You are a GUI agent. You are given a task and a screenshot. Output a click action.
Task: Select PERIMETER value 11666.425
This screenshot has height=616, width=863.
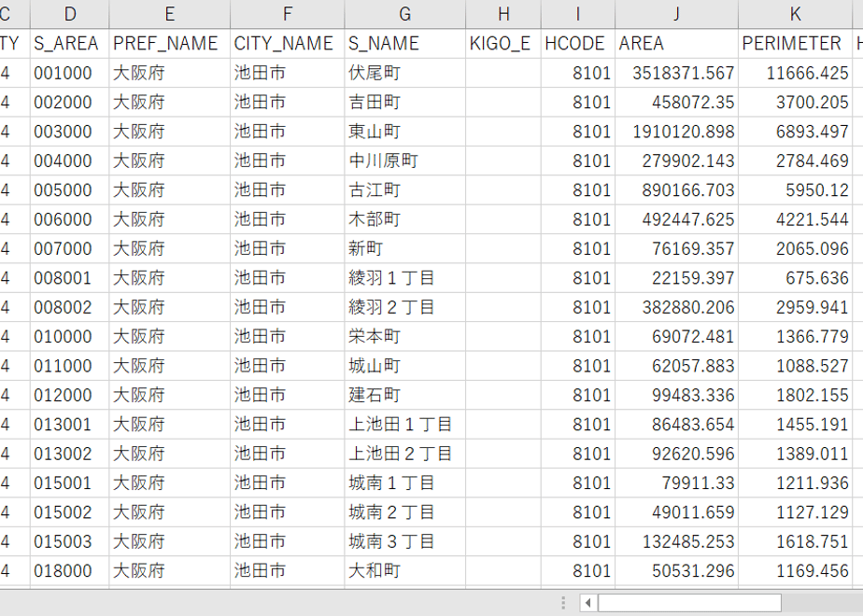796,73
